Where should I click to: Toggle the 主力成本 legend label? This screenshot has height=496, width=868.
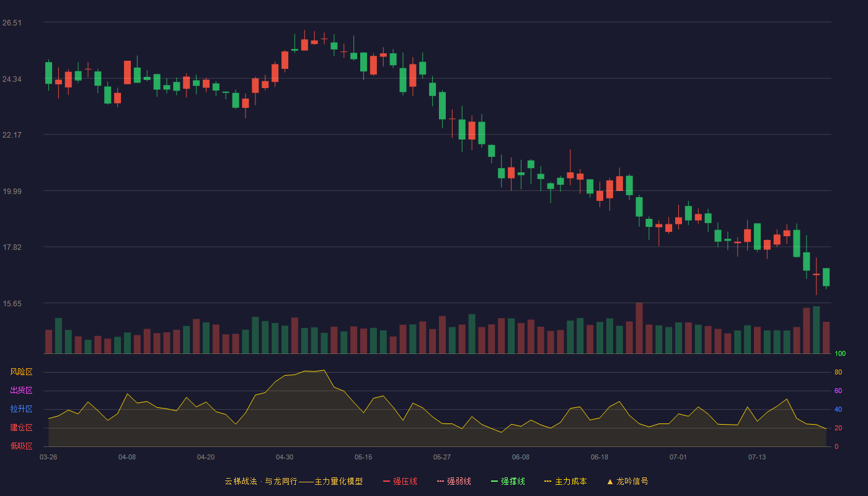click(x=570, y=481)
